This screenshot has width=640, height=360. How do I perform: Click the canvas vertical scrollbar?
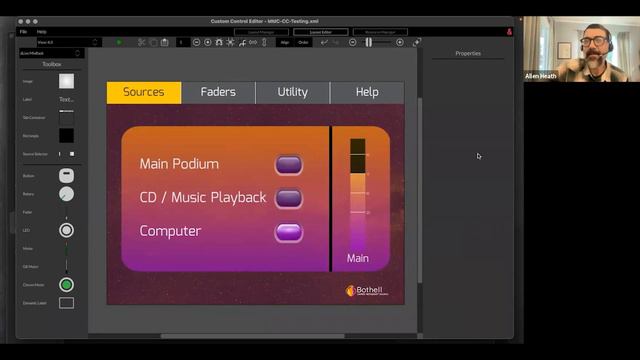tap(420, 190)
